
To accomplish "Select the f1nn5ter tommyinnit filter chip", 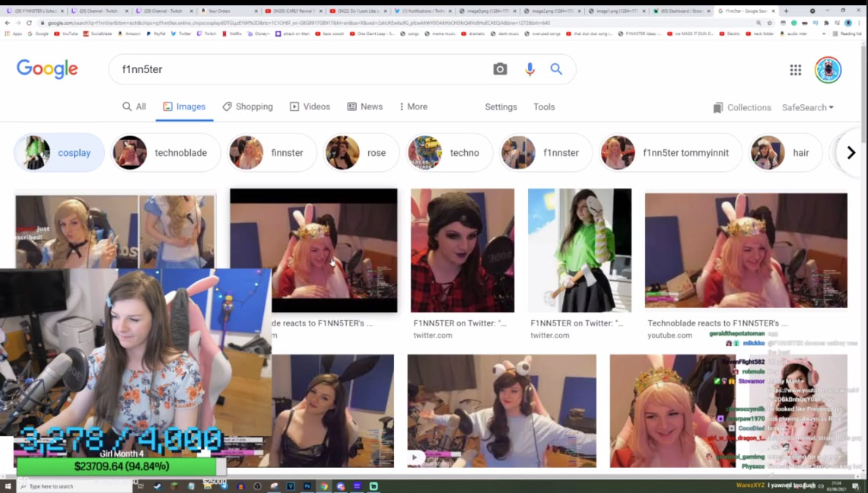I will (x=670, y=153).
